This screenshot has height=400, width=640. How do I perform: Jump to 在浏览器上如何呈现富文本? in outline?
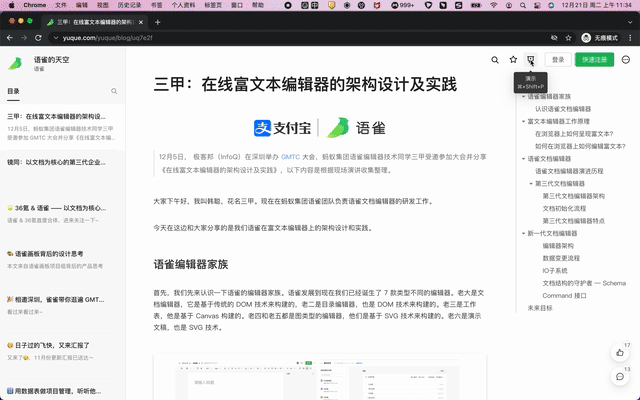pos(574,134)
